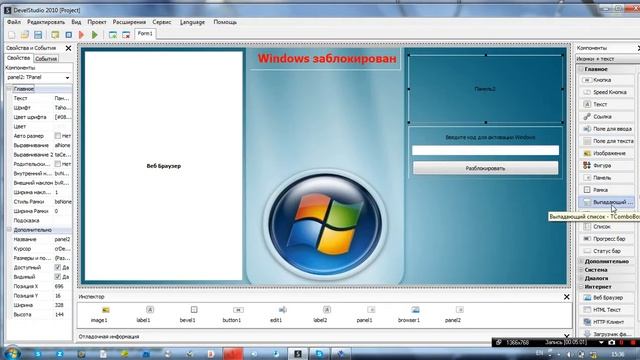Switch to the События tab
Image resolution: width=640 pixels, height=360 pixels.
click(x=46, y=59)
